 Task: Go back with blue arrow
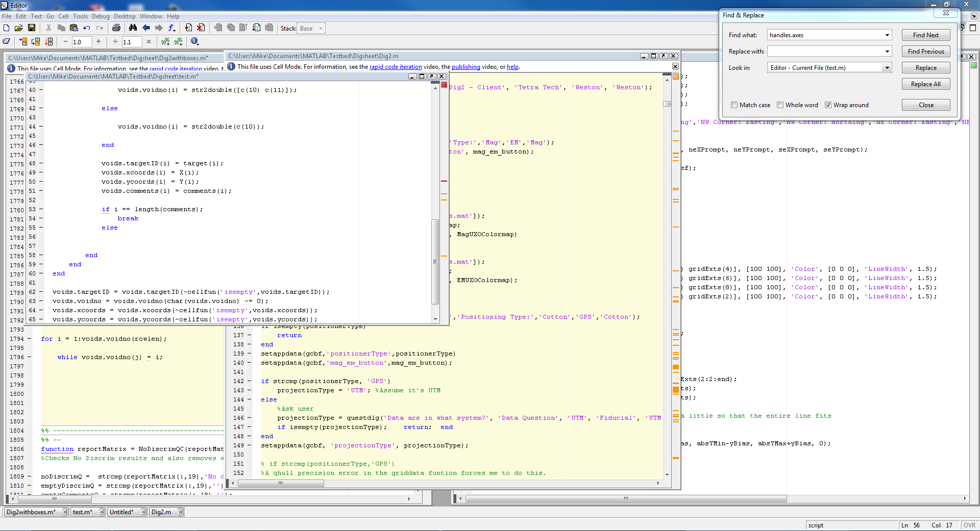pyautogui.click(x=146, y=28)
